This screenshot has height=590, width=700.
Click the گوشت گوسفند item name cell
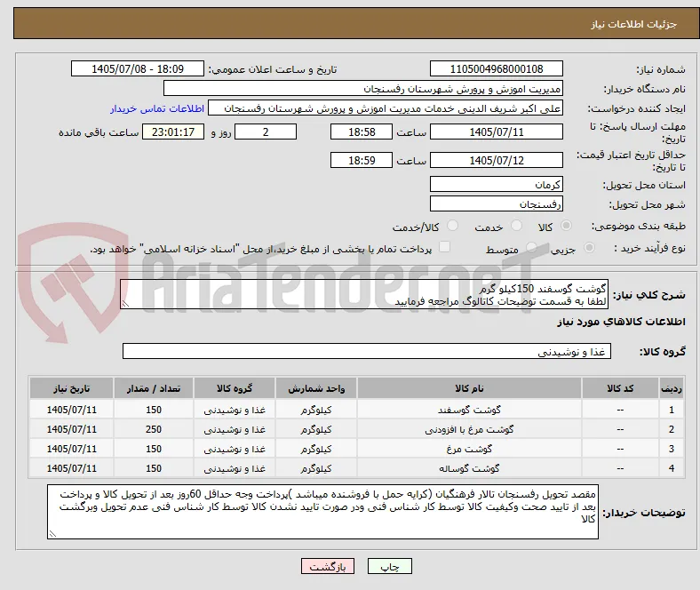469,410
